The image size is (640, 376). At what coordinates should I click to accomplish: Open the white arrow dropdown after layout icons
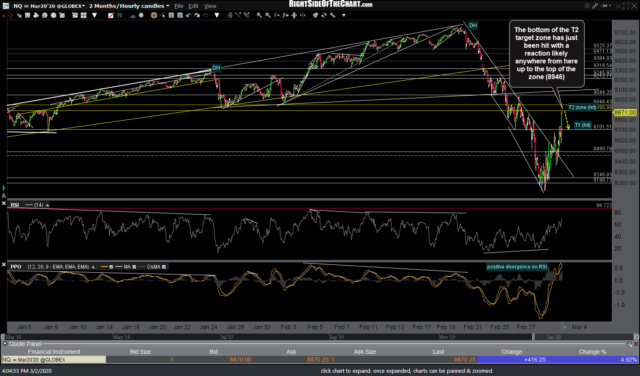tap(95, 16)
